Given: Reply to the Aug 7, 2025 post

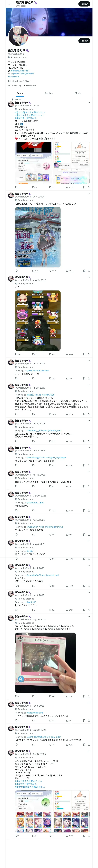Looking at the screenshot, I should (x=16, y=586).
